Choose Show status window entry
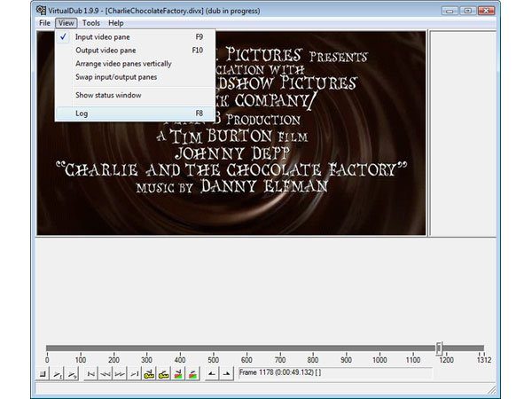532x399 pixels. (135, 96)
